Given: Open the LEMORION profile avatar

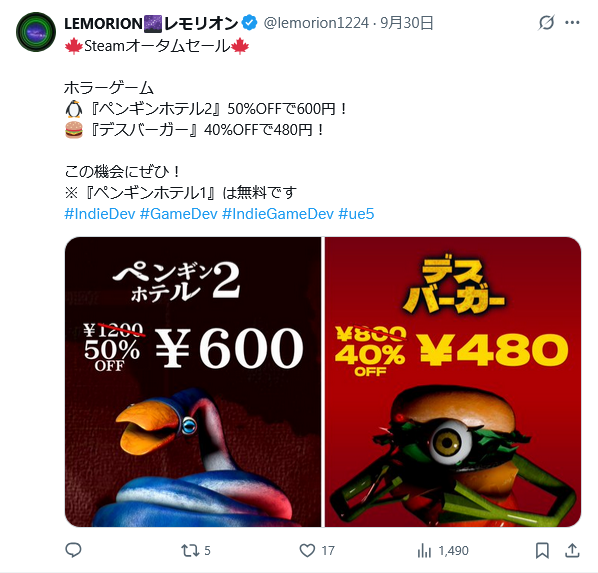Looking at the screenshot, I should (x=36, y=32).
